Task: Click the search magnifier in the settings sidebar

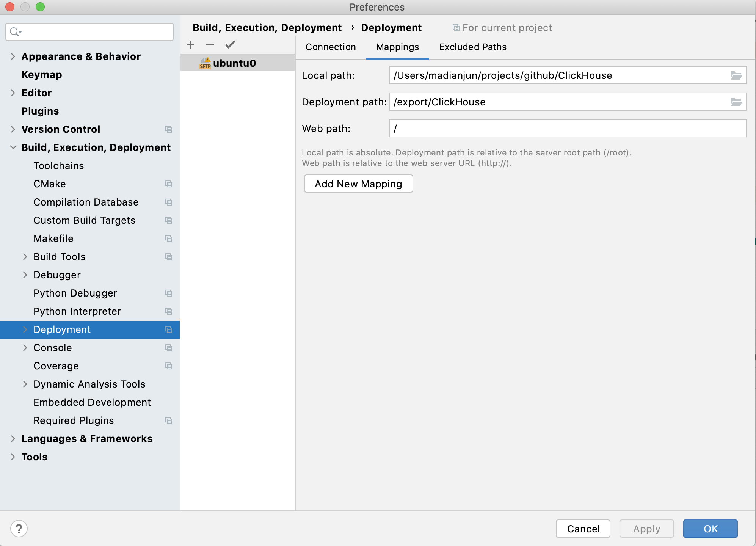Action: pyautogui.click(x=14, y=32)
